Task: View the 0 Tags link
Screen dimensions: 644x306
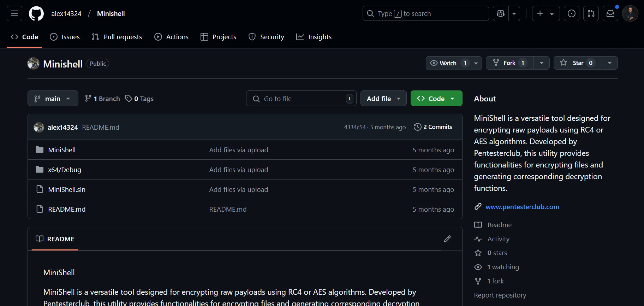Action: (139, 99)
